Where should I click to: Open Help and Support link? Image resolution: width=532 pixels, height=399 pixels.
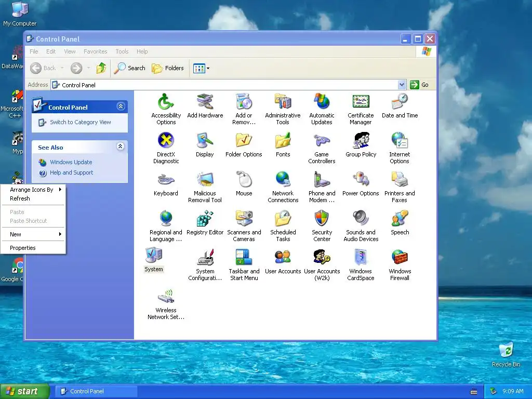(x=71, y=172)
